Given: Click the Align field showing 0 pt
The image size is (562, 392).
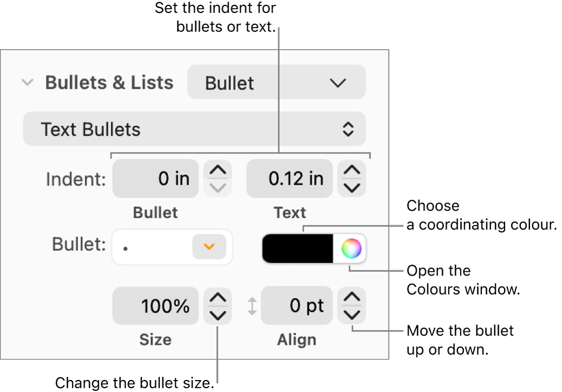Looking at the screenshot, I should pos(296,306).
